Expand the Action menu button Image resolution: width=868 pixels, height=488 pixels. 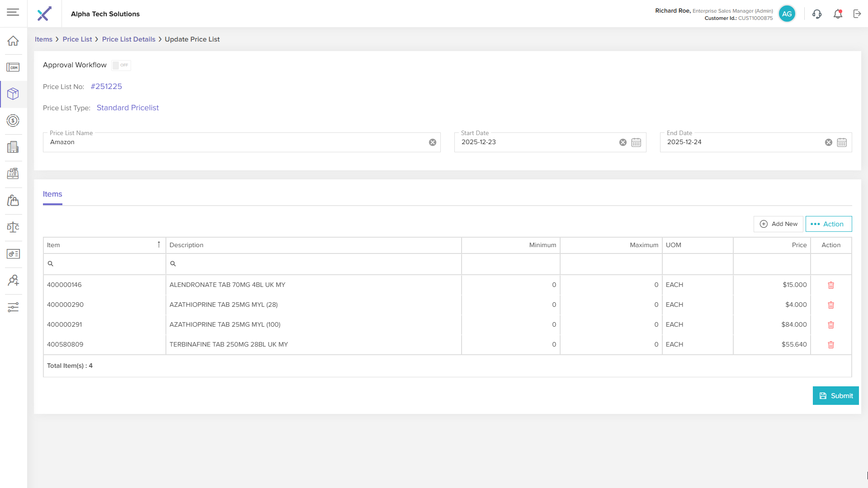click(828, 224)
